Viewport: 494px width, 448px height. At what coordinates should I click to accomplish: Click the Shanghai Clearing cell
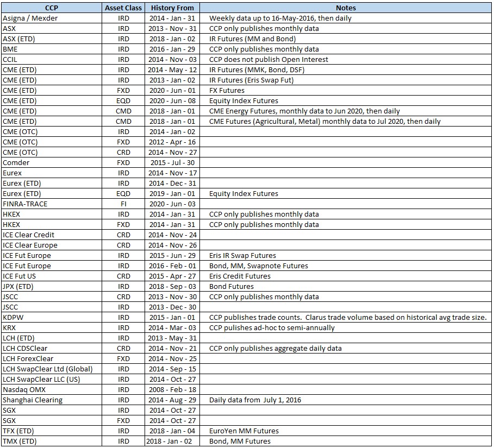[51, 400]
